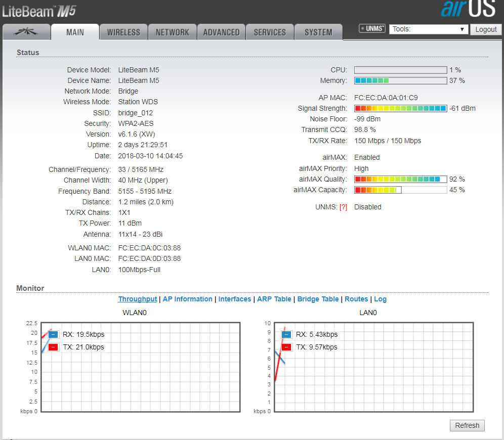Click the Memory usage bar
The height and width of the screenshot is (440, 504).
[x=400, y=80]
